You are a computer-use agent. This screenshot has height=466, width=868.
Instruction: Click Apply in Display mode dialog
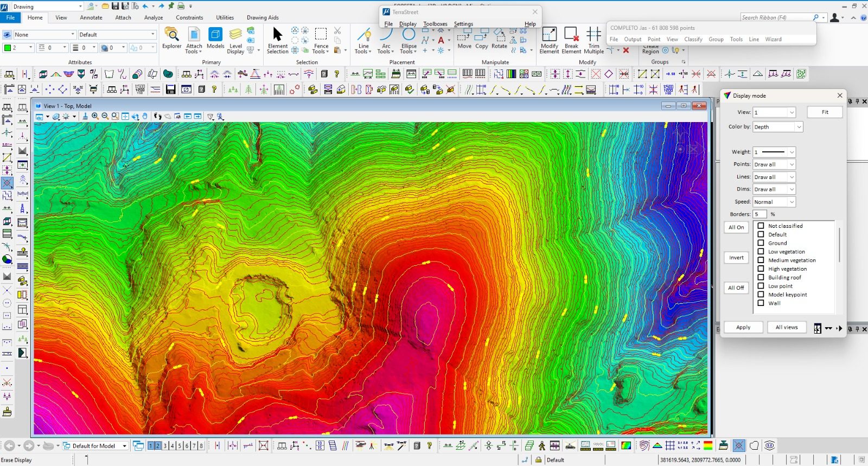tap(743, 327)
